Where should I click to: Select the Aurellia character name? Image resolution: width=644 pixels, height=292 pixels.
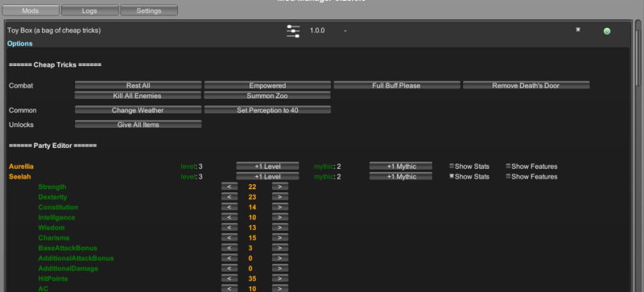tap(22, 167)
